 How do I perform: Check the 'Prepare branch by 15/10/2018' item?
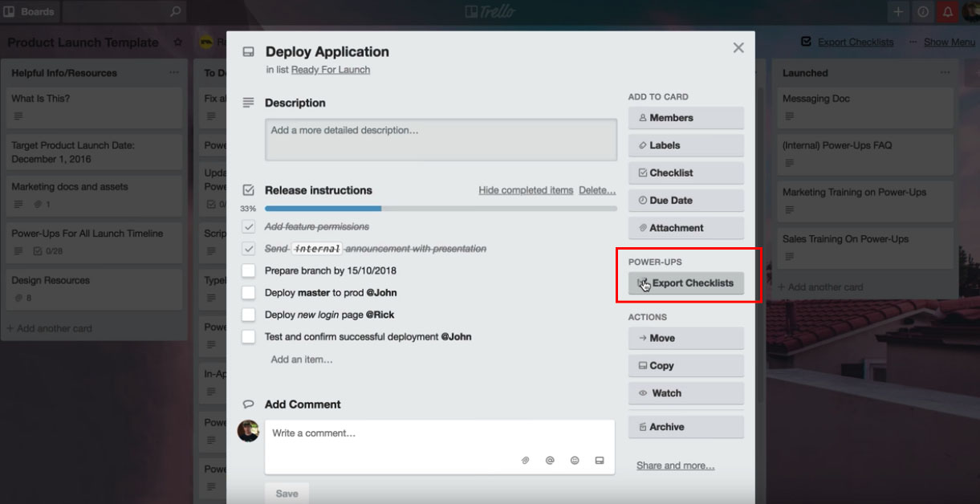pyautogui.click(x=249, y=271)
